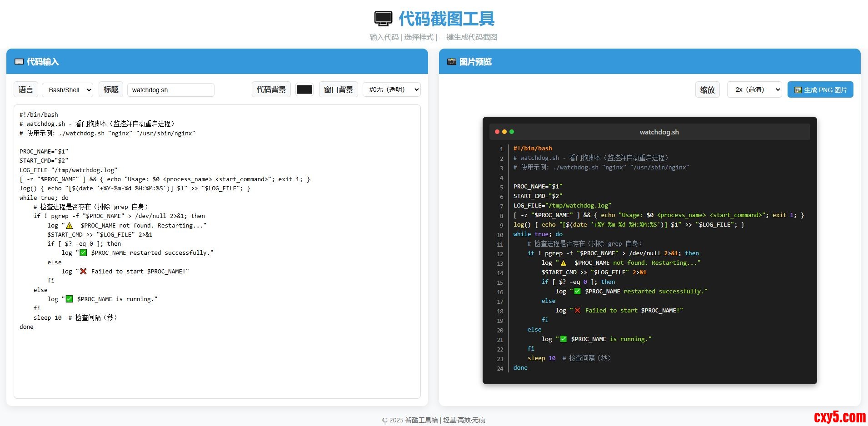
Task: Open the Bash/Shell language dropdown
Action: tap(67, 90)
